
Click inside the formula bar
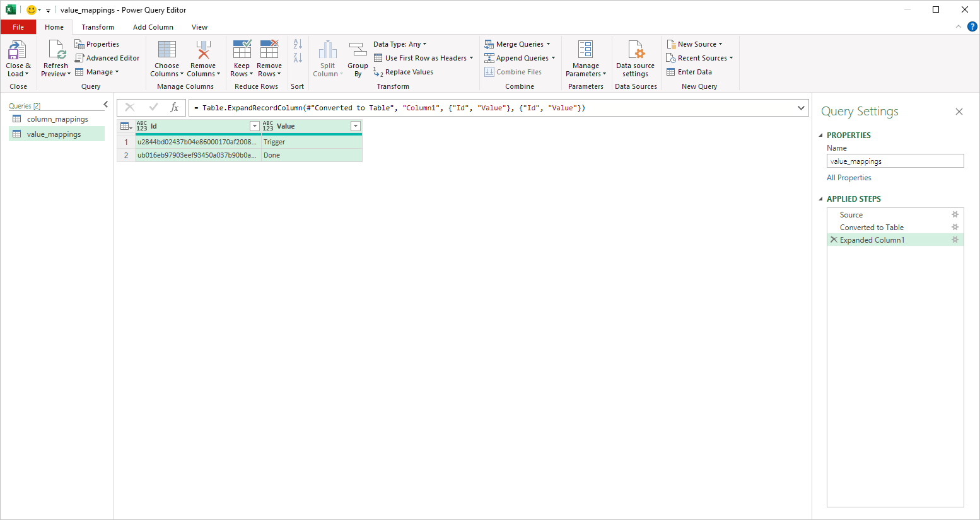click(x=492, y=108)
